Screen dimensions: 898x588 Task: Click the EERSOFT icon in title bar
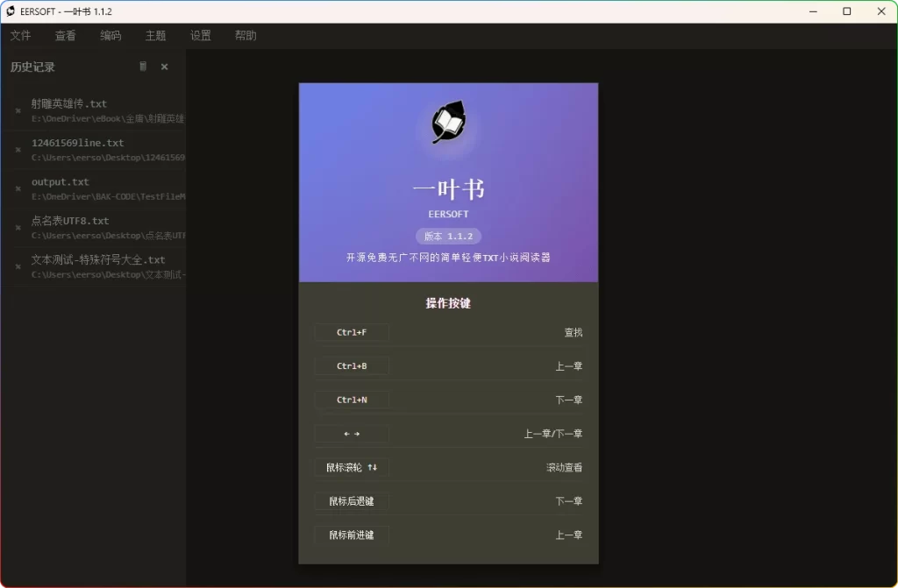pyautogui.click(x=12, y=11)
